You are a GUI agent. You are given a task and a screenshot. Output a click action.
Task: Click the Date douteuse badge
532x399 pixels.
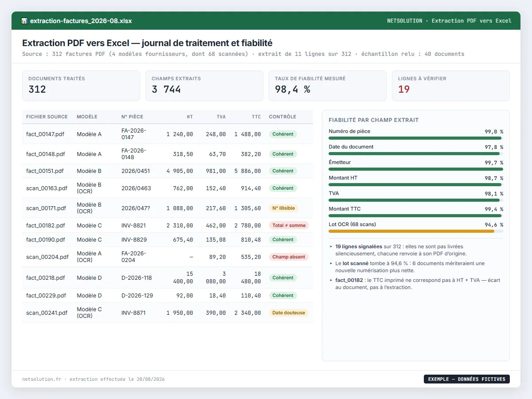pos(289,313)
